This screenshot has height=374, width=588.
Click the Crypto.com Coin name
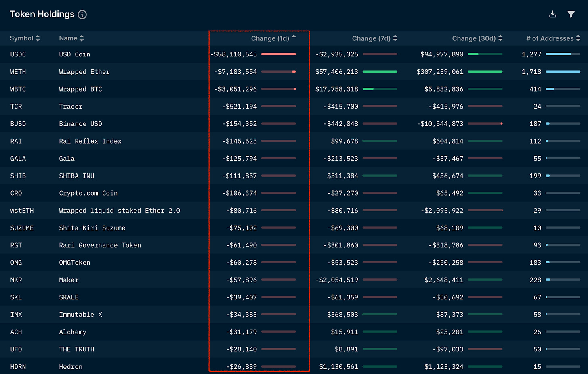coord(88,193)
